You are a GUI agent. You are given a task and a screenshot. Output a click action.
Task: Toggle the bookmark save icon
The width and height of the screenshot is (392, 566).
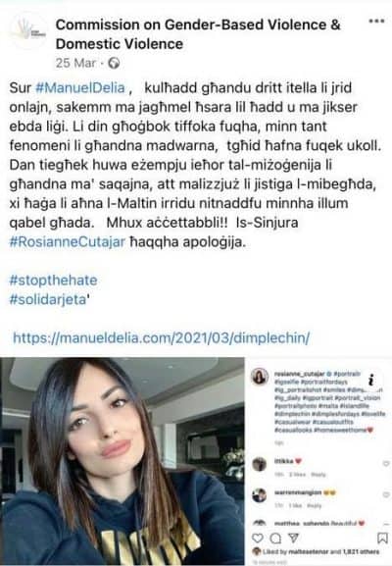click(382, 539)
